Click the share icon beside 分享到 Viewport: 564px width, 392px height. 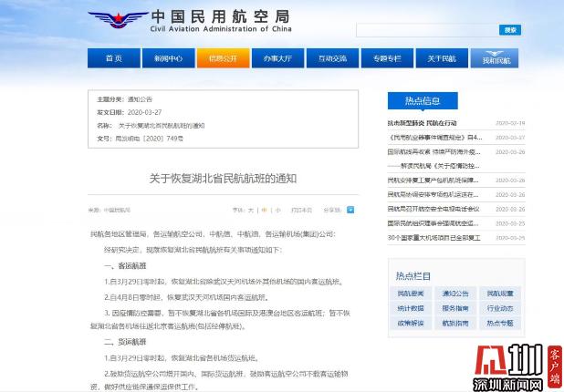coord(350,210)
